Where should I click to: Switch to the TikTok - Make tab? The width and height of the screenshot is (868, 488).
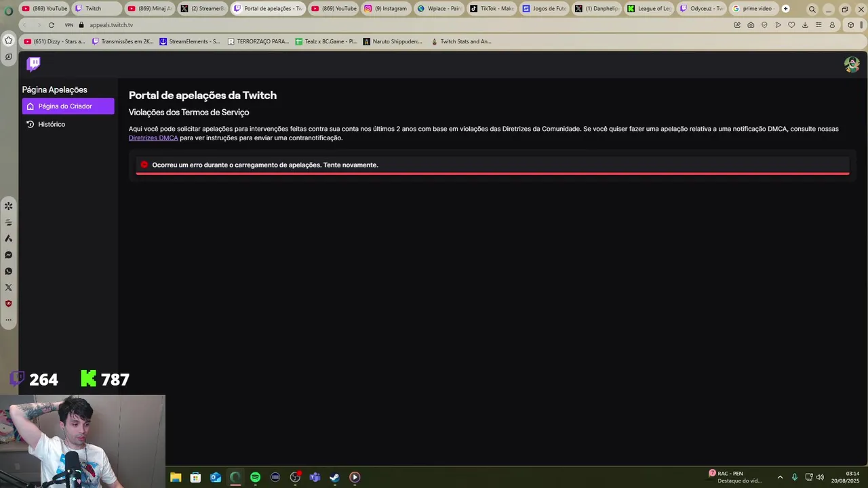coord(492,9)
